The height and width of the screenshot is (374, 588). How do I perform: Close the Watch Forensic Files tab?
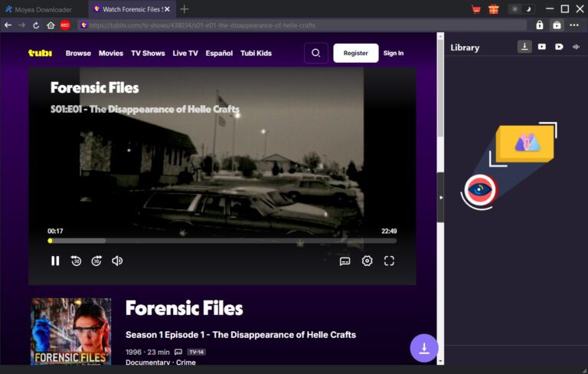pyautogui.click(x=167, y=9)
